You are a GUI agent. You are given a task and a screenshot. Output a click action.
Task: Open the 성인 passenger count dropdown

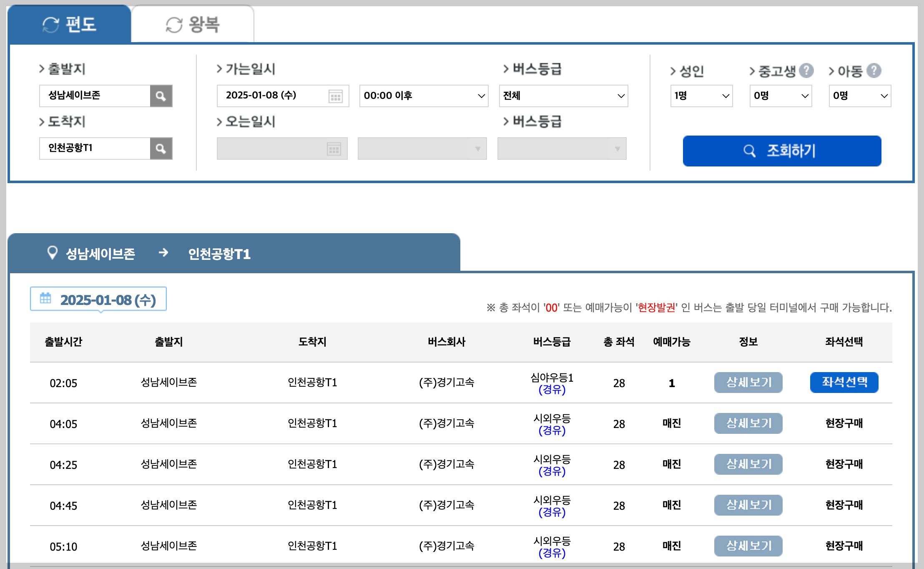coord(701,96)
